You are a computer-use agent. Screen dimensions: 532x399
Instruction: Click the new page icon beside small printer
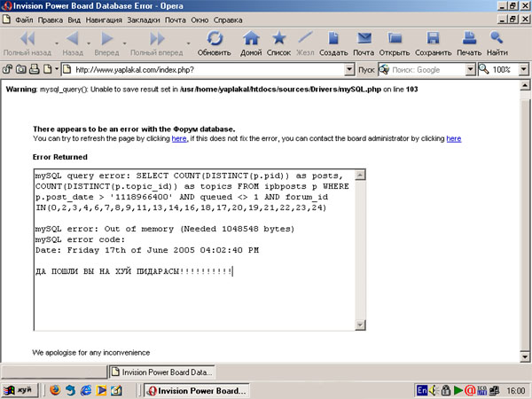(x=48, y=69)
